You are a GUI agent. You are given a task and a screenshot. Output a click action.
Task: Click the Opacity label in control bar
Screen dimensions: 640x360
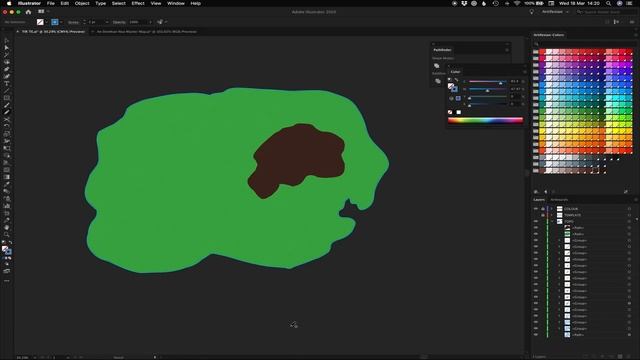coord(119,22)
